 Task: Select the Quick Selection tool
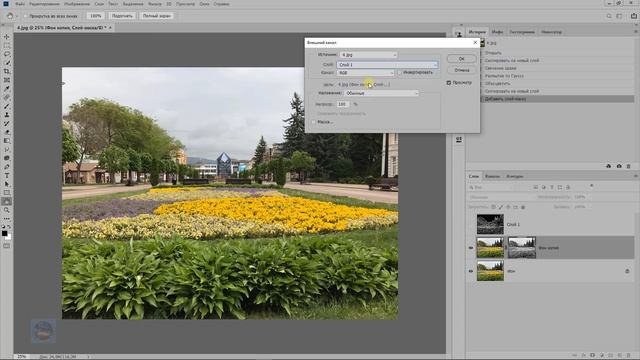[7, 62]
